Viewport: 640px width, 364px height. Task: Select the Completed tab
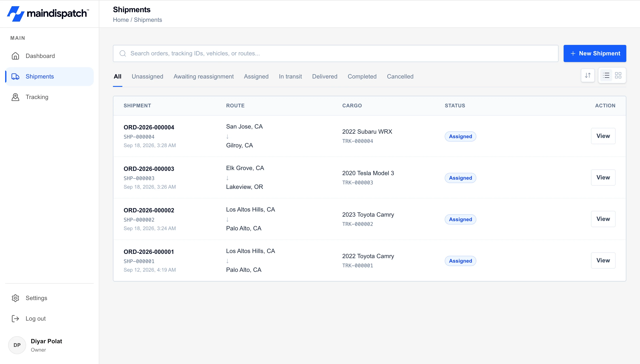pos(362,77)
